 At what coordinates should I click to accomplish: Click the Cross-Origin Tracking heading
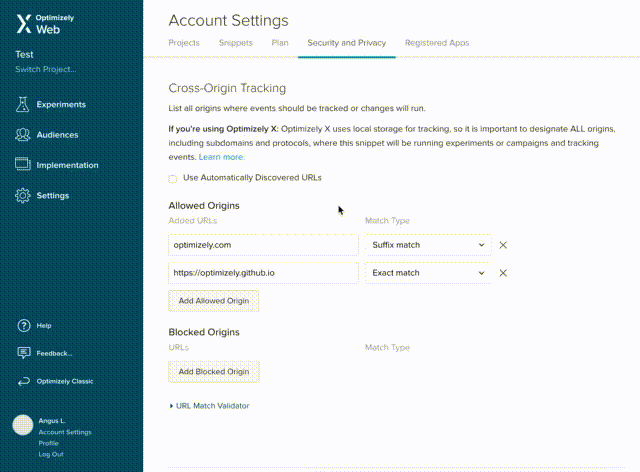coord(227,88)
